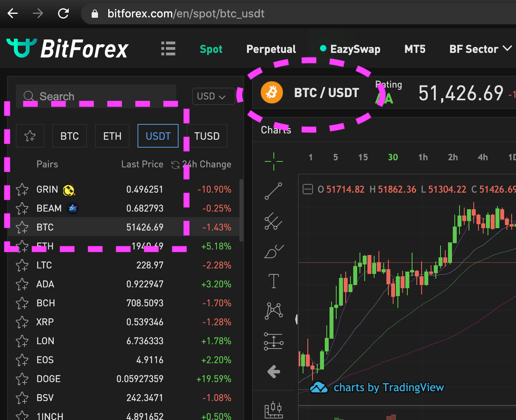Select the pattern drawing tool
Viewport: 516px width, 420px height.
pos(274,311)
